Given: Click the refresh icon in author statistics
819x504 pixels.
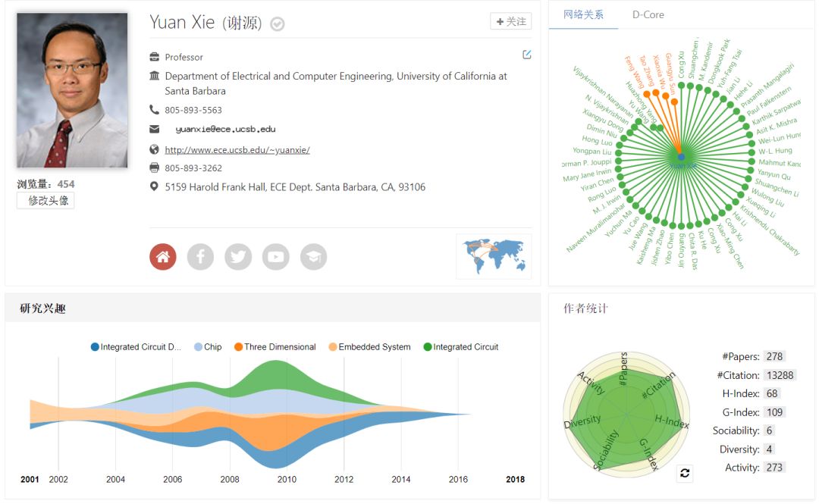Looking at the screenshot, I should tap(685, 473).
